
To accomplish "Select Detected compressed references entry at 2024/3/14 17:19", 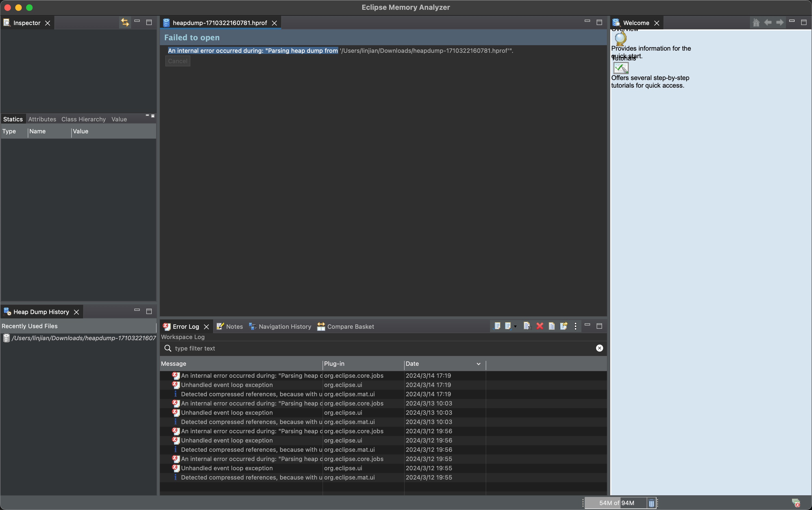I will [384, 394].
